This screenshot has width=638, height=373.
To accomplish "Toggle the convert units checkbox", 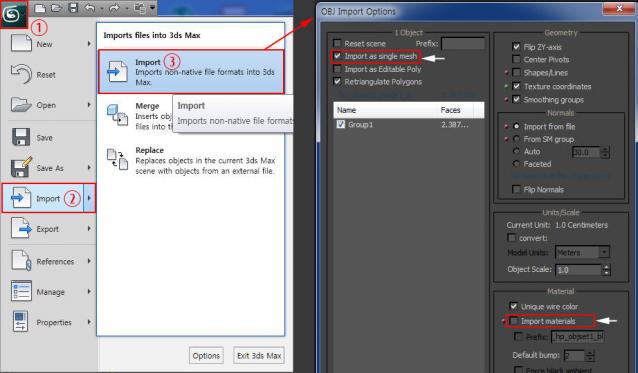I will pos(511,238).
